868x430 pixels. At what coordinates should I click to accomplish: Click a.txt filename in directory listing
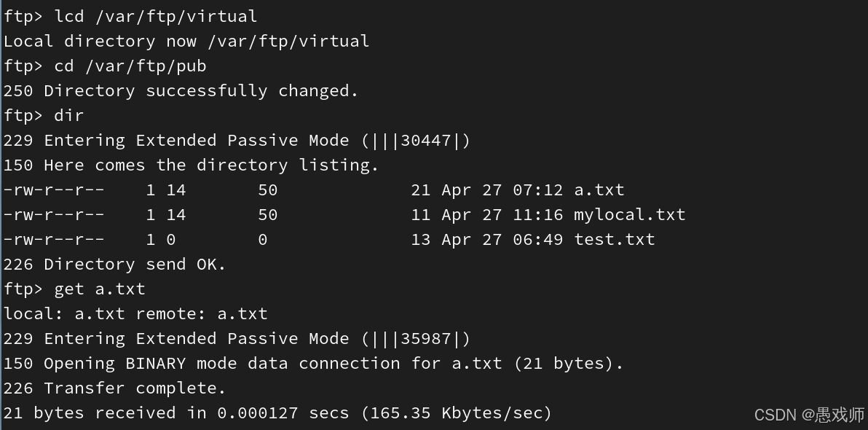599,190
